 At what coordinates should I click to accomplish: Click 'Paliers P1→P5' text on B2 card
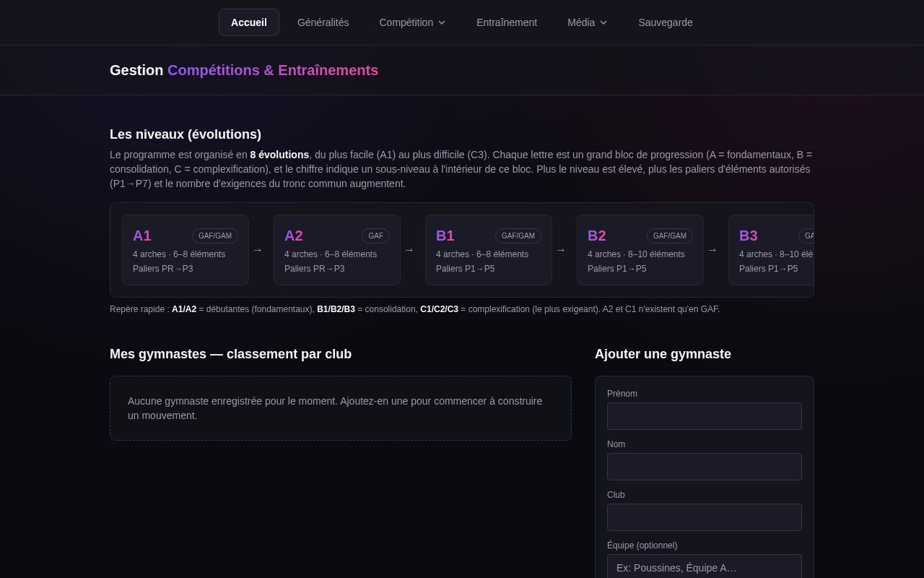point(617,269)
